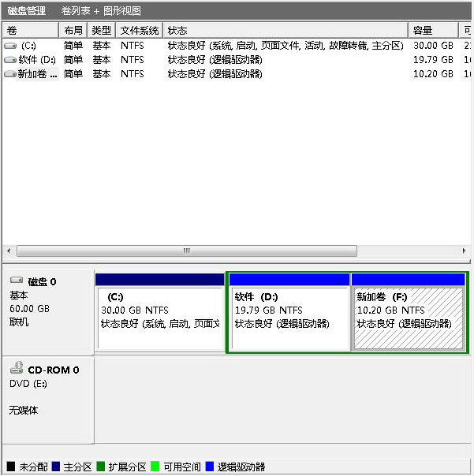Click the 类型 column header

pos(101,30)
